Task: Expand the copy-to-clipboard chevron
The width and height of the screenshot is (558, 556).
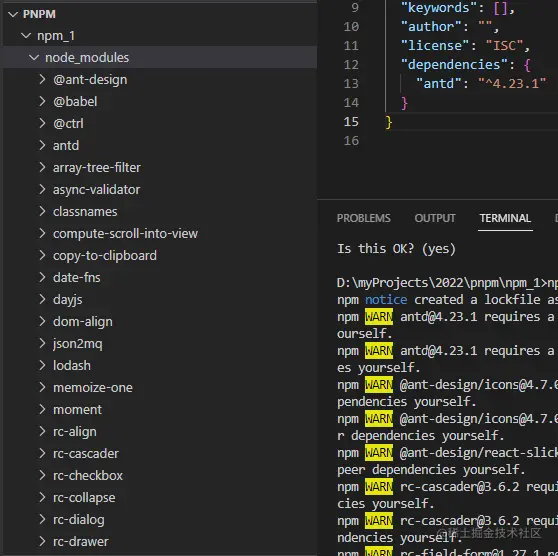Action: point(42,255)
